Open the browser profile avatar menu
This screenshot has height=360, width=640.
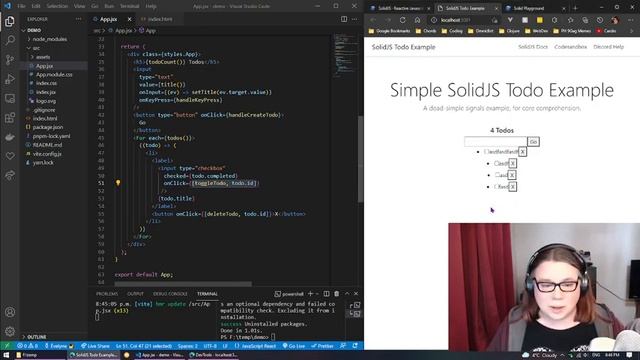pyautogui.click(x=615, y=20)
